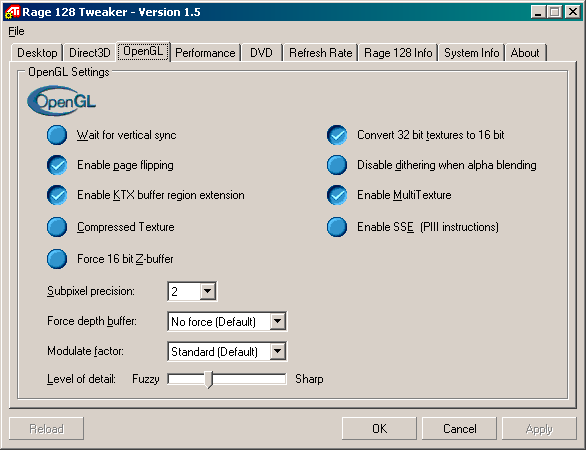
Task: Uncheck Enable page flipping
Action: tap(57, 165)
